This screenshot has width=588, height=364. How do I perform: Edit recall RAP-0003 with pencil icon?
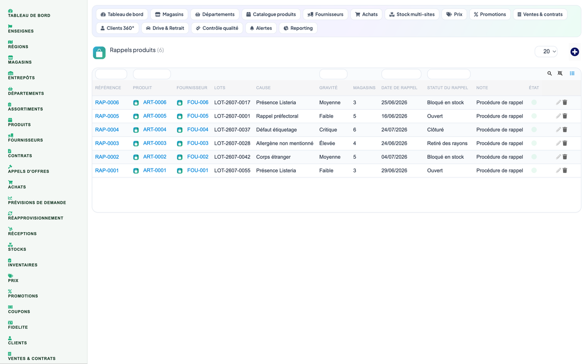pyautogui.click(x=558, y=144)
